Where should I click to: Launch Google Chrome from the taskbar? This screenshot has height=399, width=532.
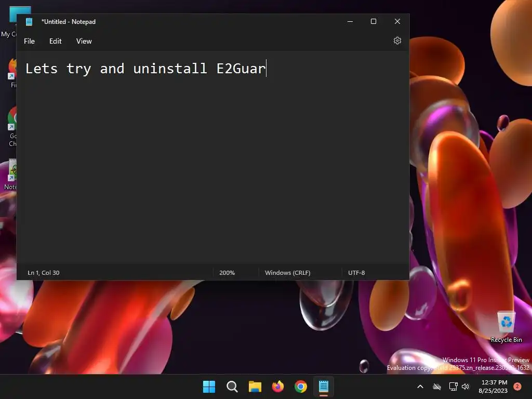pyautogui.click(x=301, y=387)
